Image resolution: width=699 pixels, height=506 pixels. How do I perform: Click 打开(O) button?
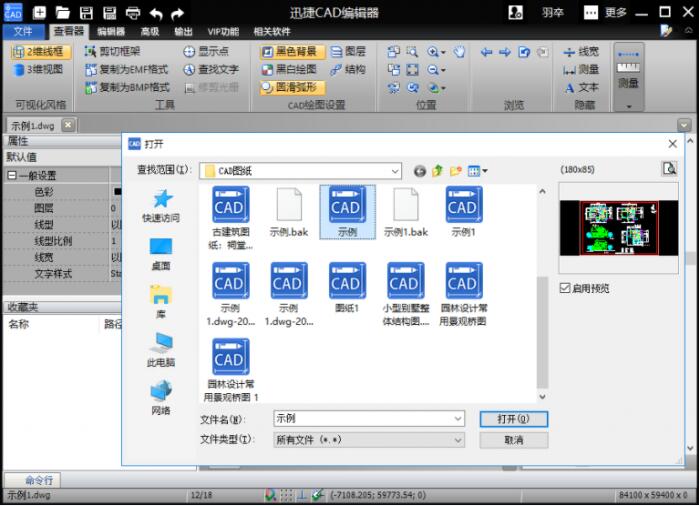coord(514,419)
